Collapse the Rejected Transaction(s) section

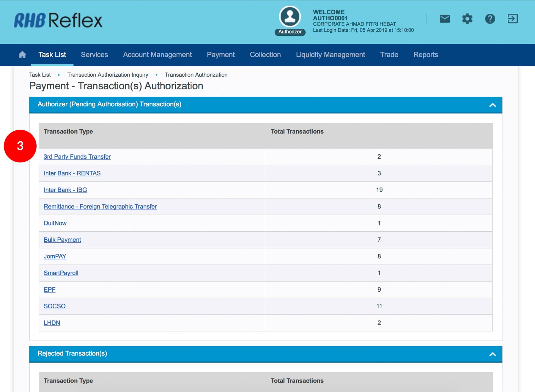(x=492, y=354)
